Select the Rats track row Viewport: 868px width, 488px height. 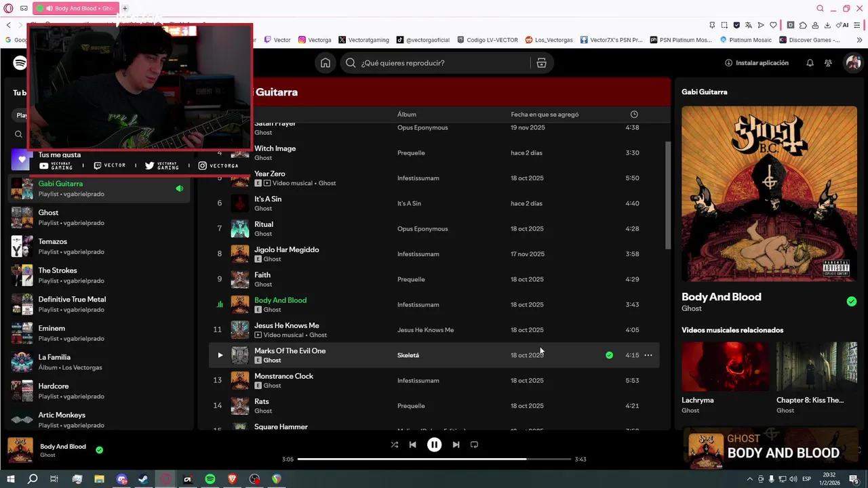(x=434, y=406)
